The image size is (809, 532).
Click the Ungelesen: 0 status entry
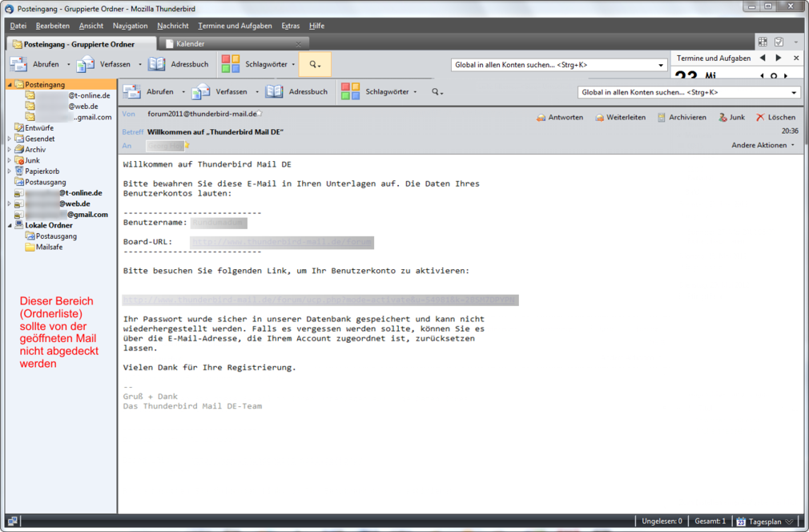662,521
